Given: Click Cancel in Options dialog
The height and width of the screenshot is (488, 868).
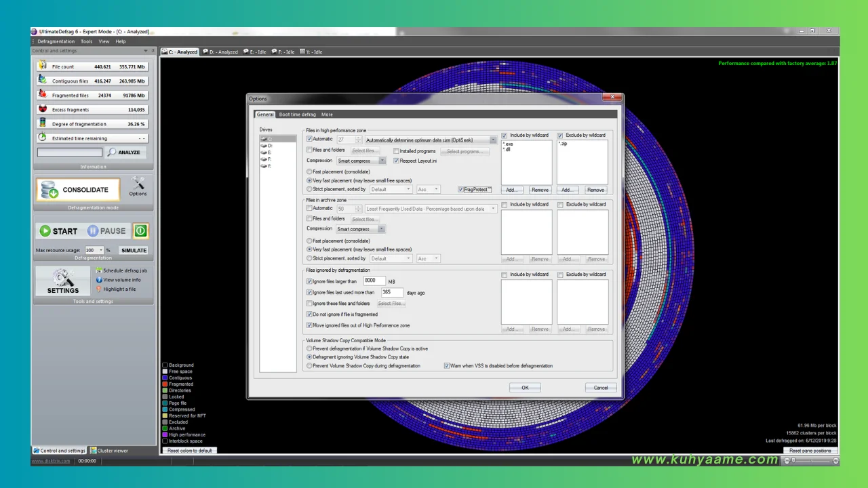Looking at the screenshot, I should click(601, 388).
